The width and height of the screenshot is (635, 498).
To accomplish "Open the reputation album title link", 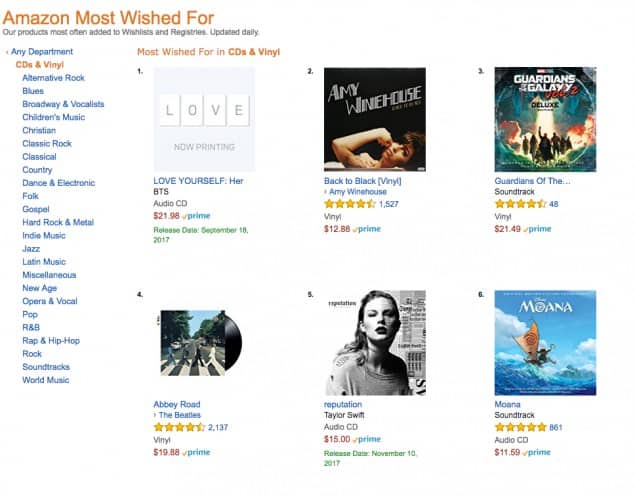I will tap(343, 404).
